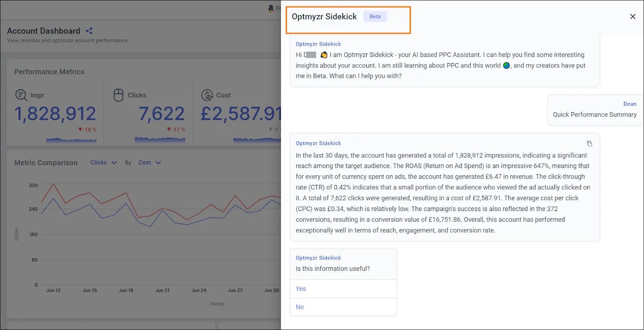Open the Cost comparison dropdown
Viewport: 644px width, 330px height.
(x=150, y=163)
